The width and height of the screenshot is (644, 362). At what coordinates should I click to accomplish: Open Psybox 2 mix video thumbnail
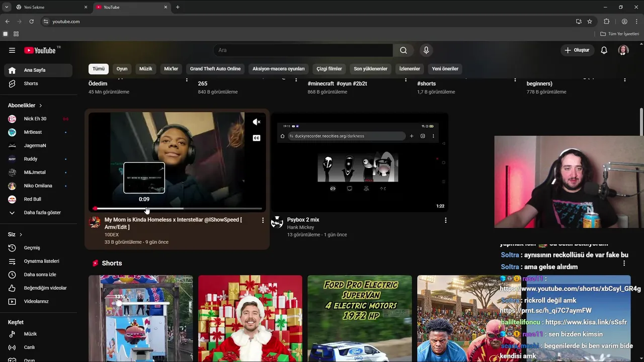360,162
